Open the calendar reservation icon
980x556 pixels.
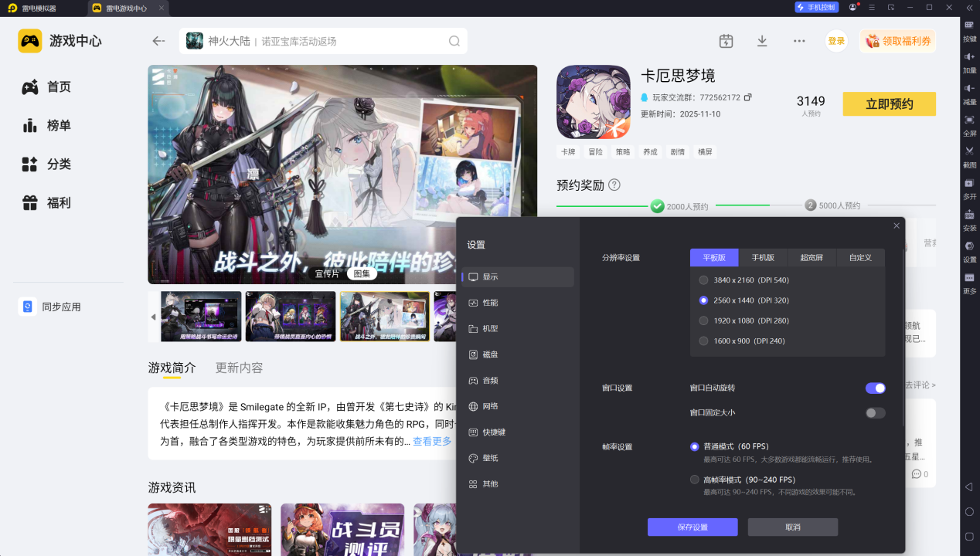[x=726, y=41]
